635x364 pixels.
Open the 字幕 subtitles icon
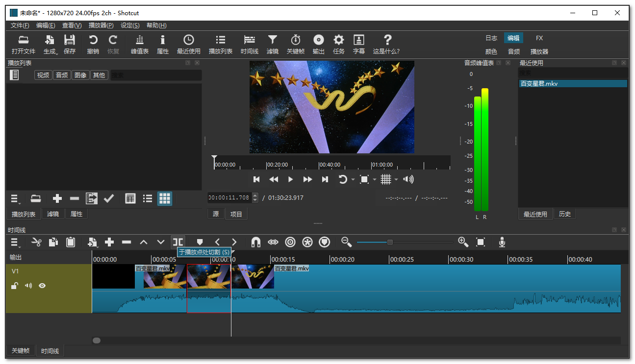(359, 45)
